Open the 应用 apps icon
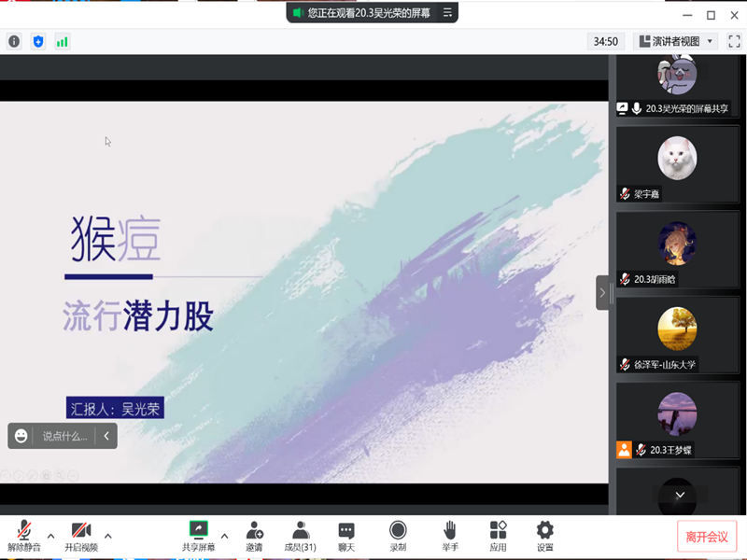747x560 pixels. coord(498,536)
